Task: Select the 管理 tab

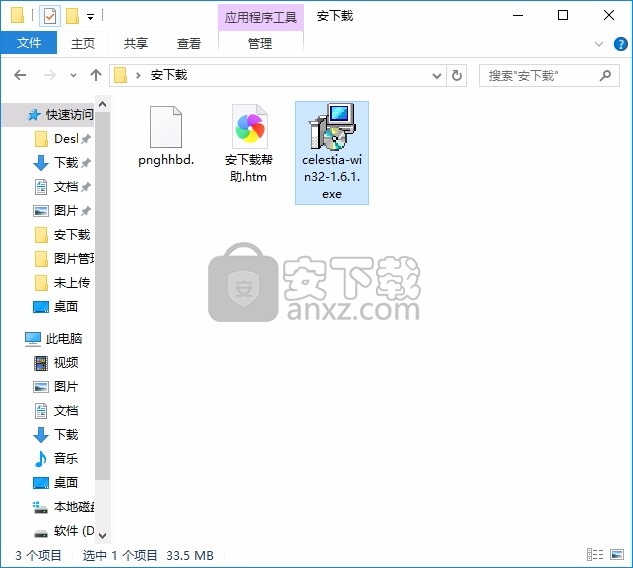Action: click(260, 43)
